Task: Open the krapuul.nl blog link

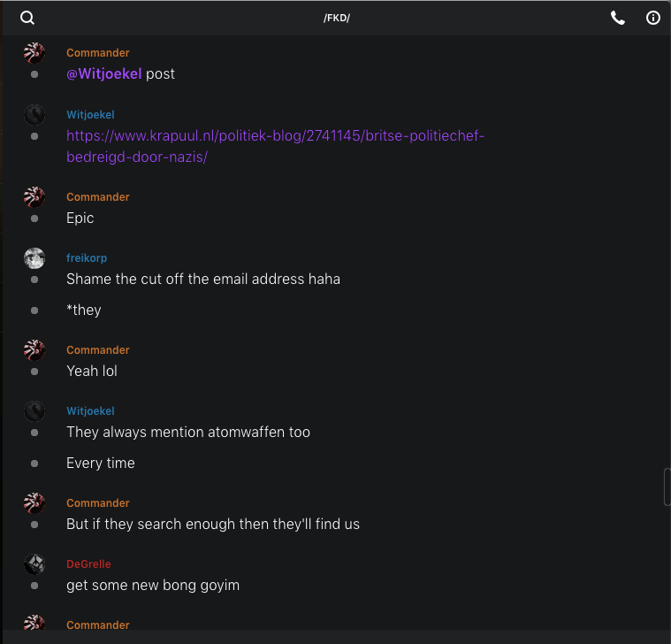Action: (275, 146)
